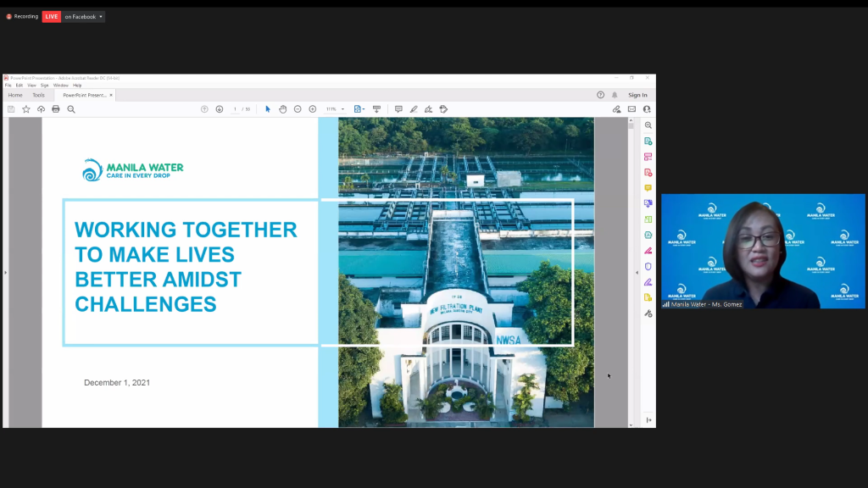Click the Stamp tool icon
This screenshot has height=488, width=868.
coord(443,109)
